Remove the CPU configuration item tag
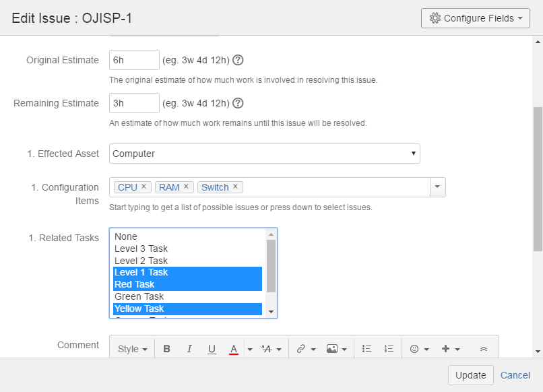This screenshot has width=543, height=392. point(143,187)
